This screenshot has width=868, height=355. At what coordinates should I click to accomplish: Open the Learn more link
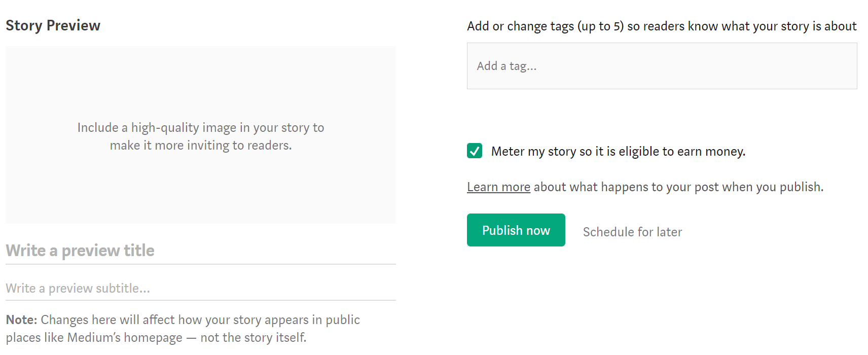point(498,187)
